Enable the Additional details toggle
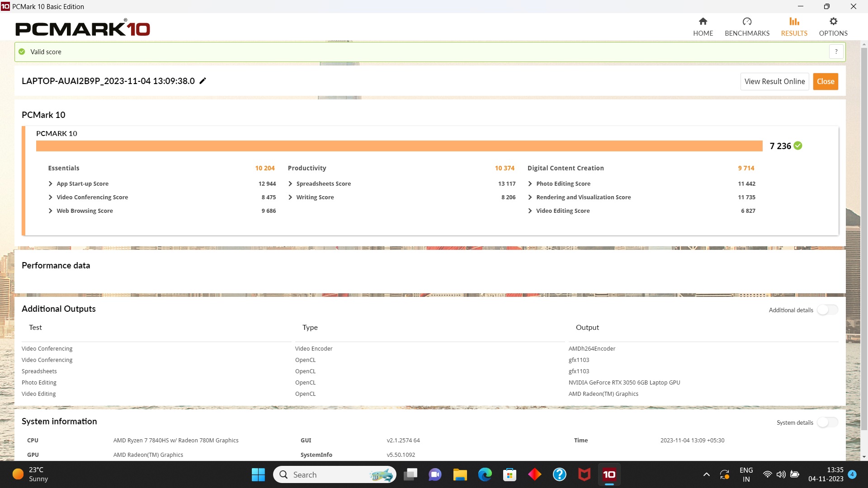 click(x=827, y=310)
